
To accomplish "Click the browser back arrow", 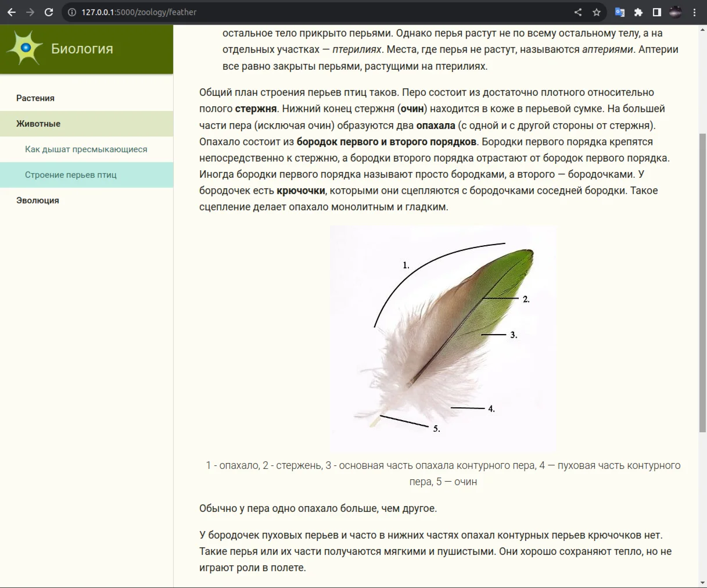I will point(12,12).
